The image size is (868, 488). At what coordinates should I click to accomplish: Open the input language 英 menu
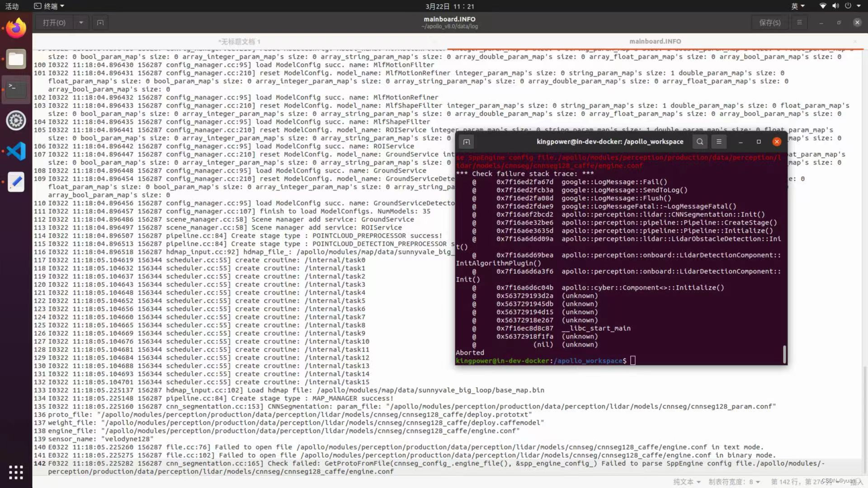point(797,6)
